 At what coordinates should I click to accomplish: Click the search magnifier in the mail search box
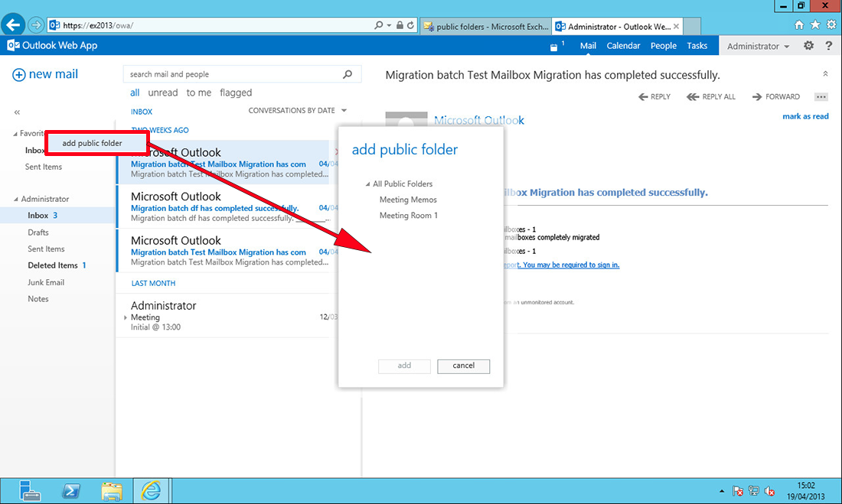[347, 73]
